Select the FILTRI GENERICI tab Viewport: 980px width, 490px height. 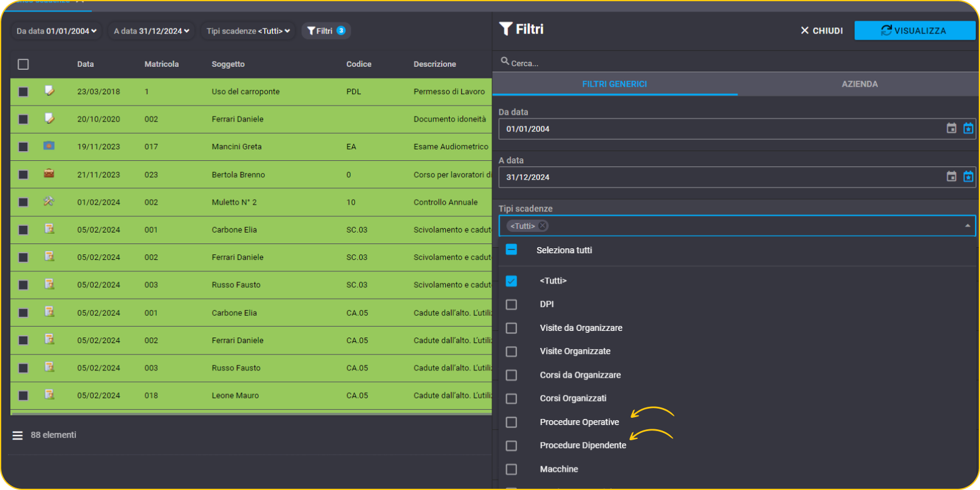614,84
